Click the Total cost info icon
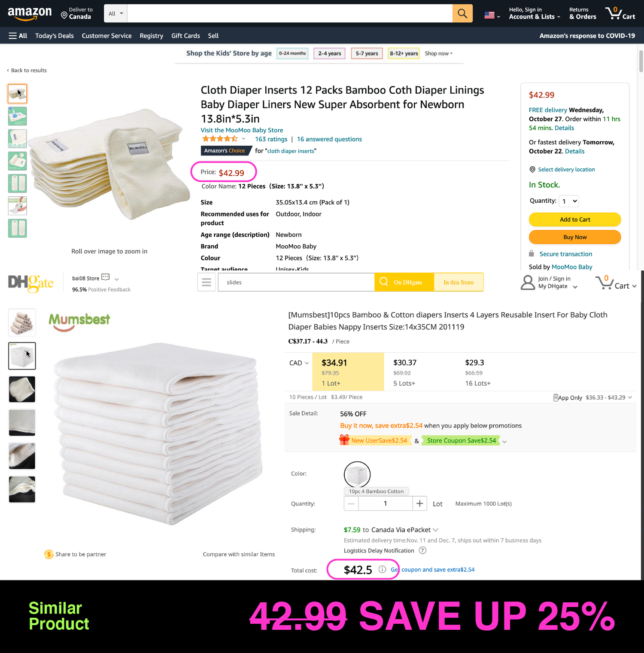The image size is (644, 653). point(382,569)
